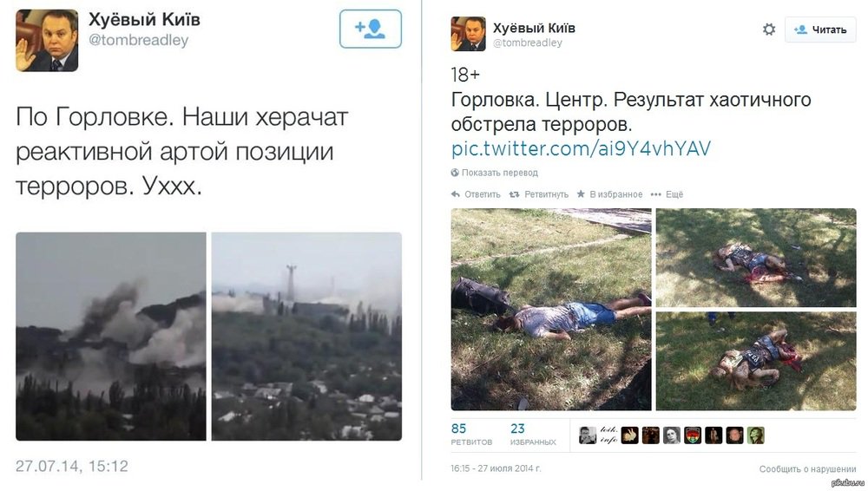Open left profile avatar of @tombreadley
Screen dimensions: 868x491
pos(47,41)
